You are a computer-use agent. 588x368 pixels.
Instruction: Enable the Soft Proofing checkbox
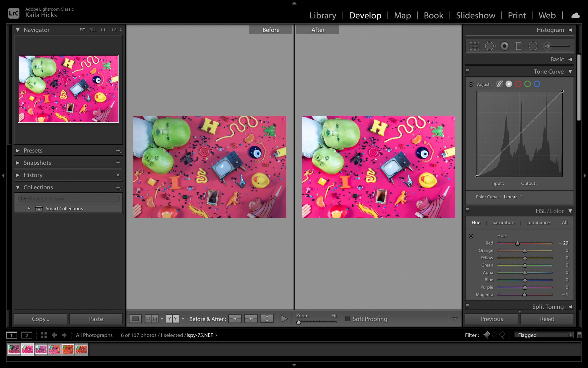pyautogui.click(x=348, y=319)
